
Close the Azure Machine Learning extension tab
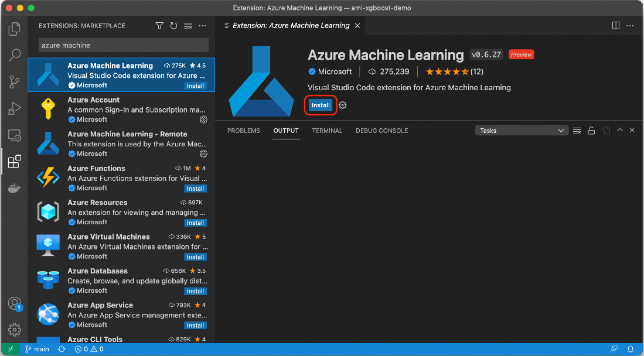(357, 26)
